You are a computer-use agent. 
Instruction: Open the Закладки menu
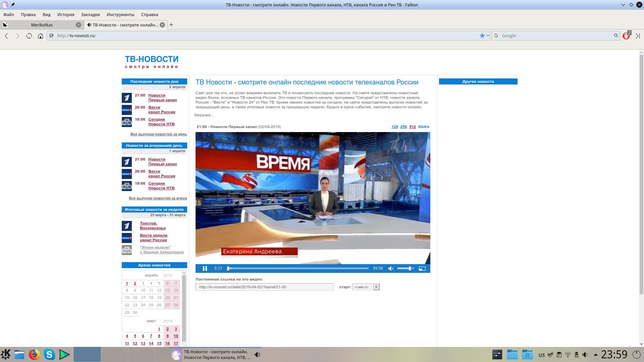[x=90, y=14]
